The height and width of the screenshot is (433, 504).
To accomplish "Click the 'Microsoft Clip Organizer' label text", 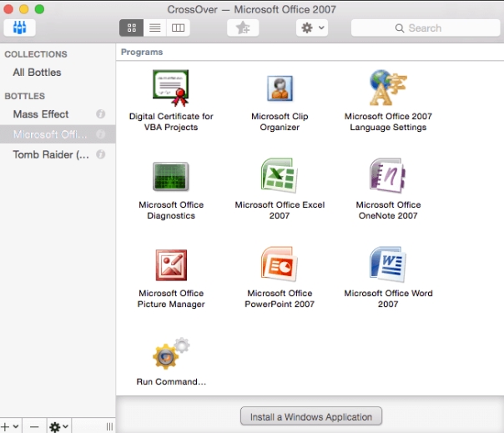I will [x=280, y=122].
